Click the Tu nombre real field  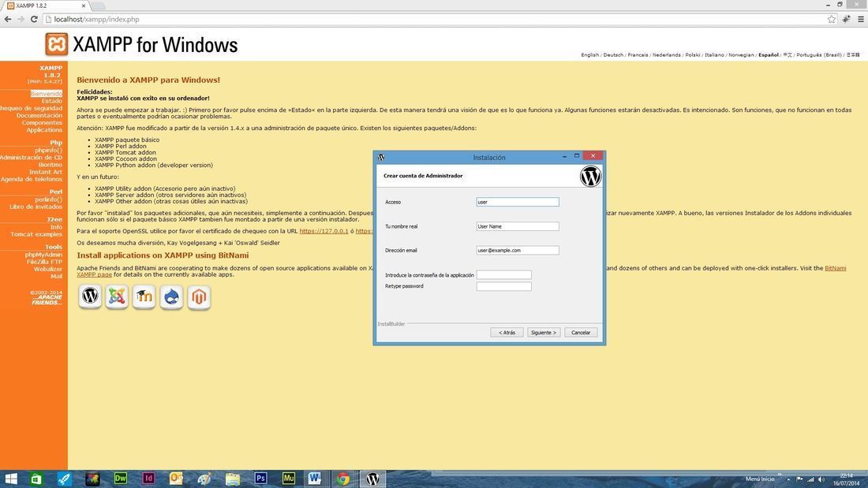(x=518, y=226)
